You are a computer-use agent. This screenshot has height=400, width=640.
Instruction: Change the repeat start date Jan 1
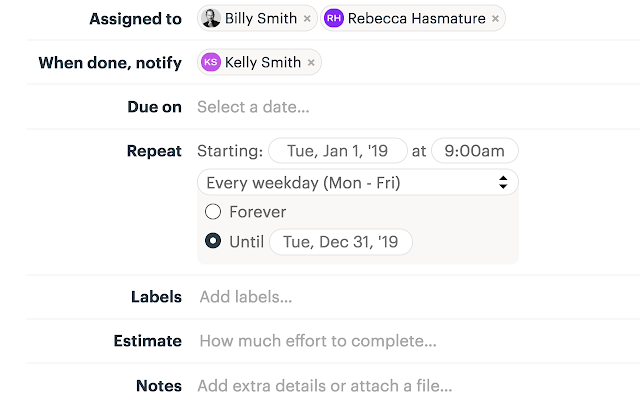click(337, 151)
